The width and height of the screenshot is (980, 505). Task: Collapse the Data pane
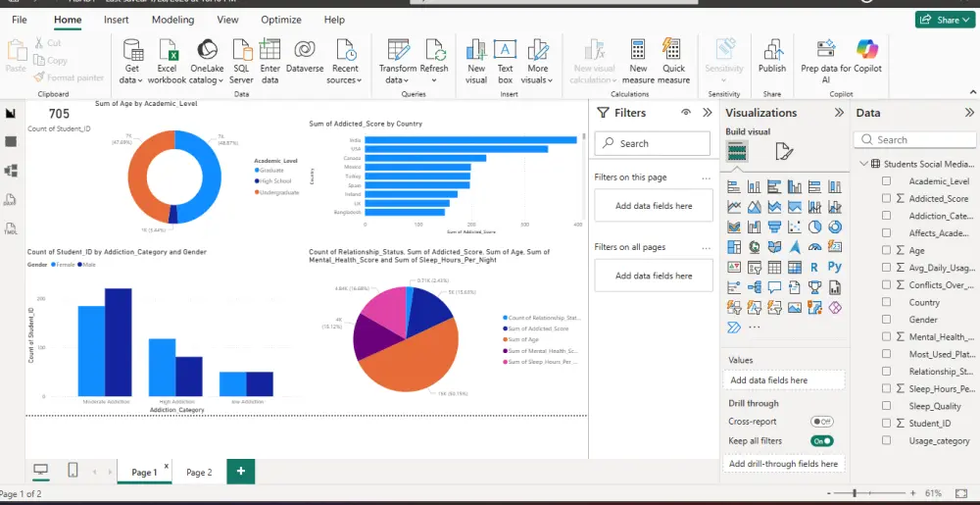point(969,113)
